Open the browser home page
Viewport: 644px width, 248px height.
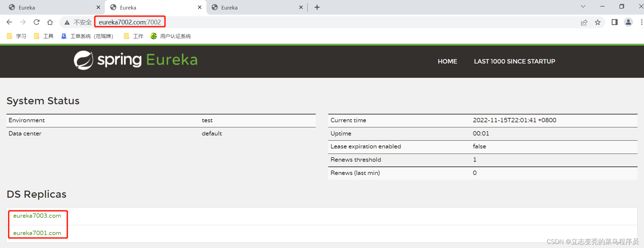50,22
